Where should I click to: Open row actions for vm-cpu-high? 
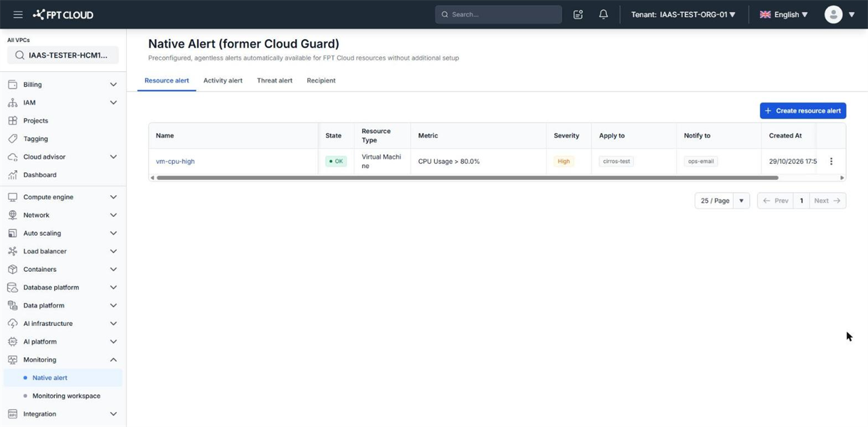click(x=831, y=161)
